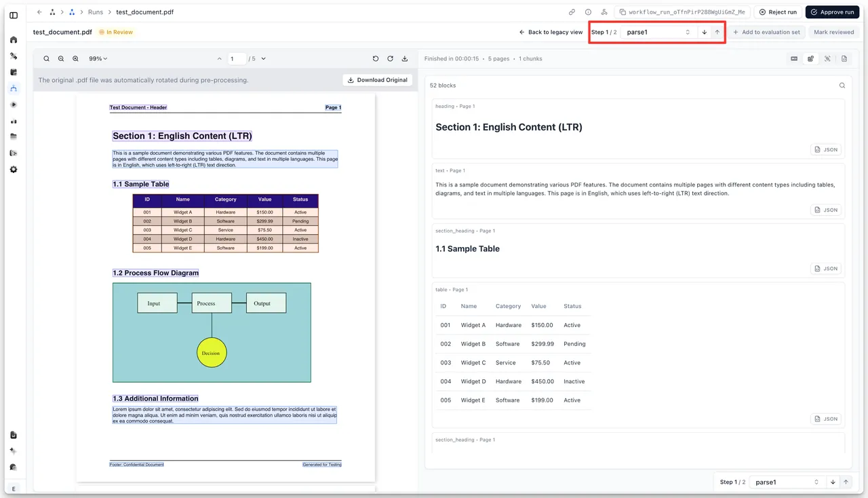868x498 pixels.
Task: Open the user avatar 'E' at the sidebar bottom
Action: coord(14,489)
